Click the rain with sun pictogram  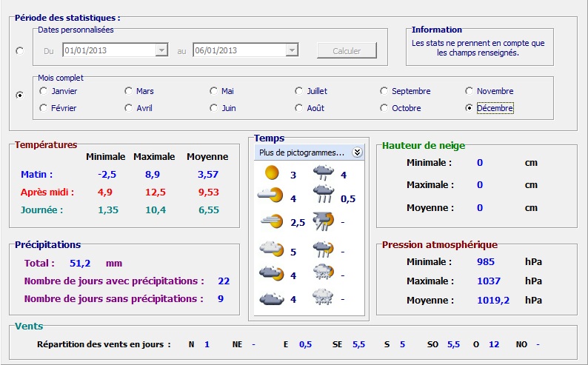[x=323, y=250]
